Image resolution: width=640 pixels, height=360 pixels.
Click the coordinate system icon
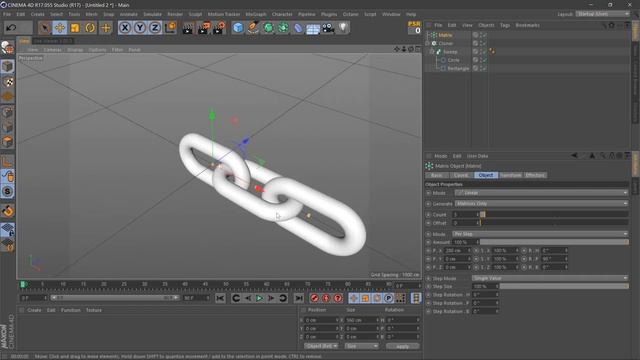(170, 28)
